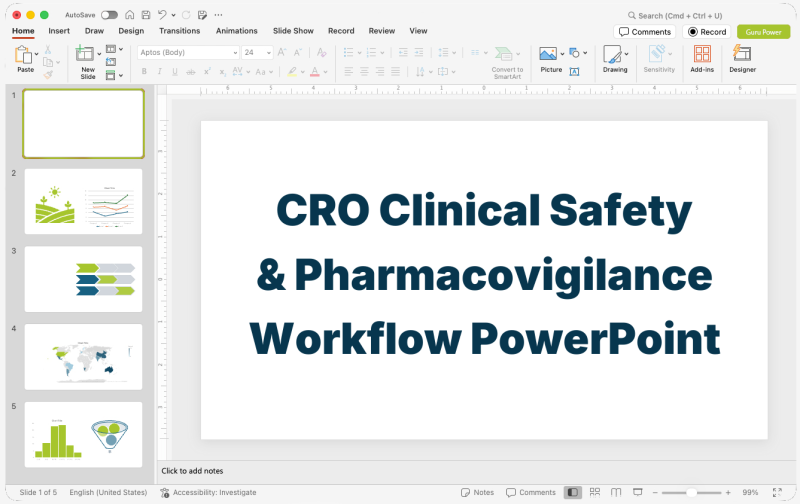
Task: Click the Text Box icon
Action: pos(574,71)
